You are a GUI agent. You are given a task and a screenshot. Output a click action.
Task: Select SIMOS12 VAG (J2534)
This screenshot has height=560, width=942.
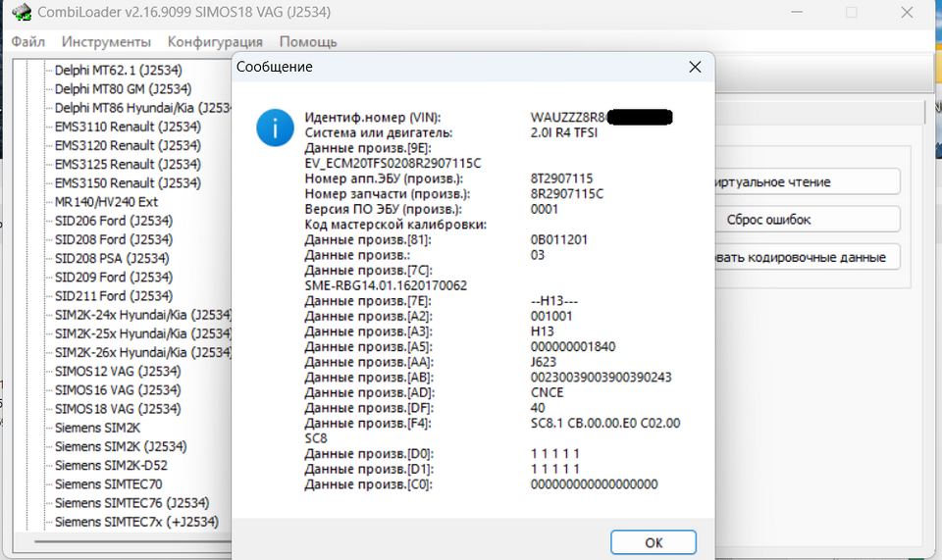[x=118, y=371]
